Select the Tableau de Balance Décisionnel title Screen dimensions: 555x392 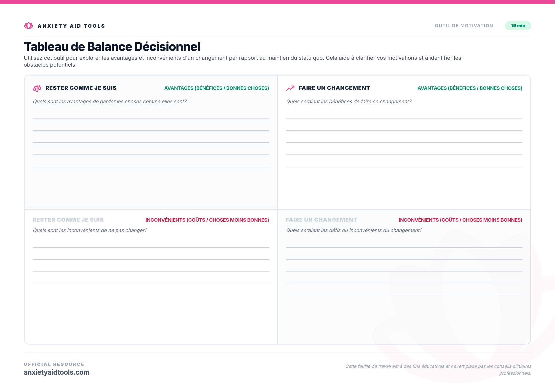(112, 46)
